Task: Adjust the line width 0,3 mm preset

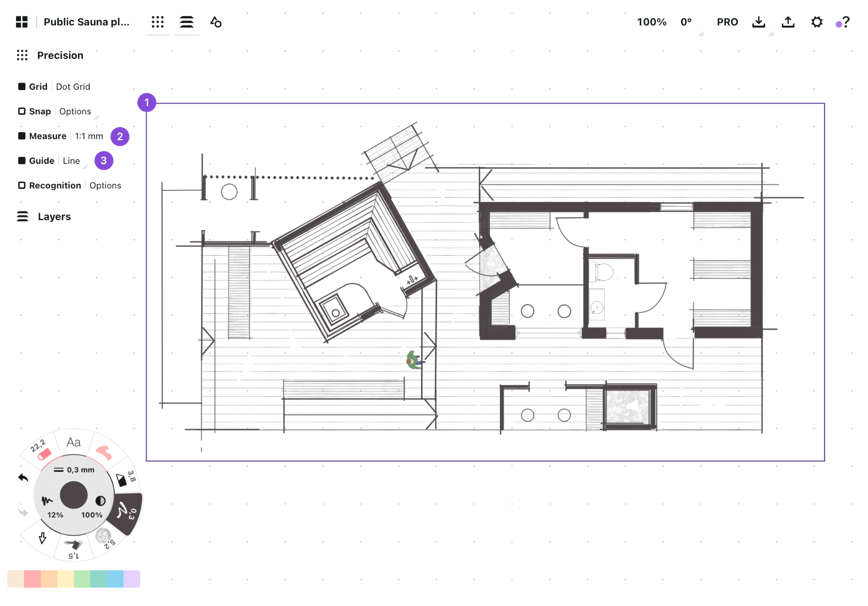Action: click(x=74, y=470)
